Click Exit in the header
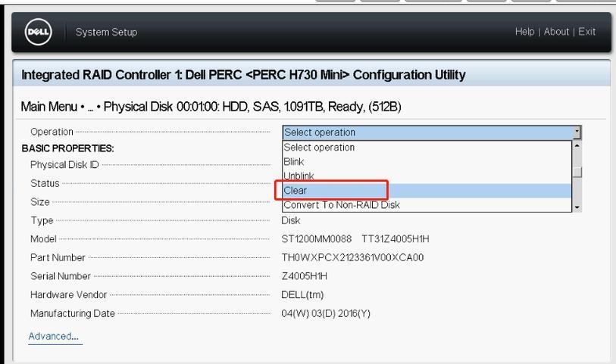 (587, 32)
